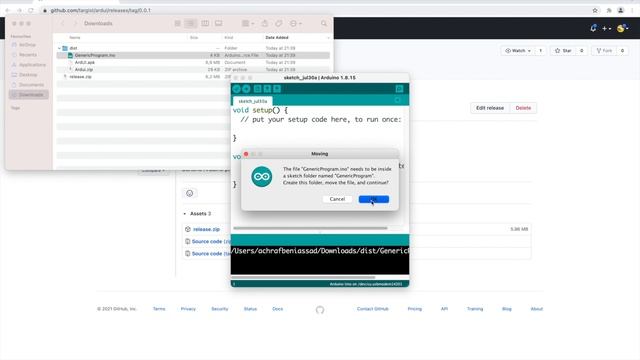Click browser bookmark star icon
640x360 pixels.
click(595, 10)
